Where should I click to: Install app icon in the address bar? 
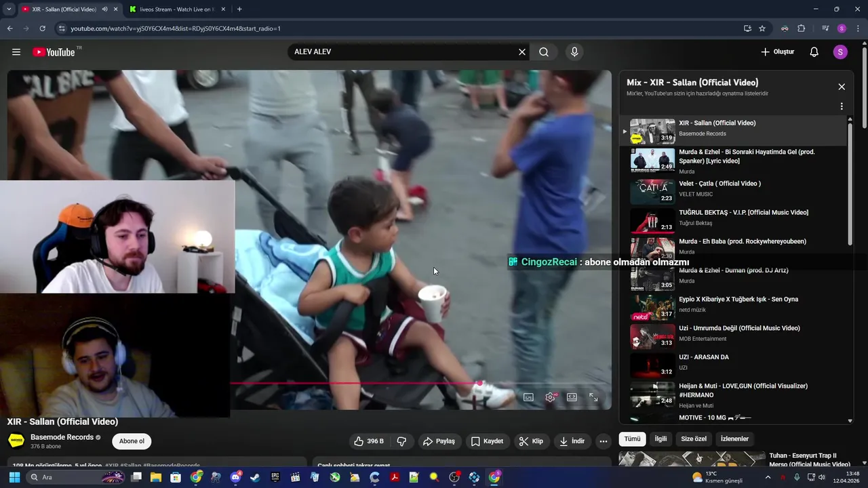click(x=747, y=28)
